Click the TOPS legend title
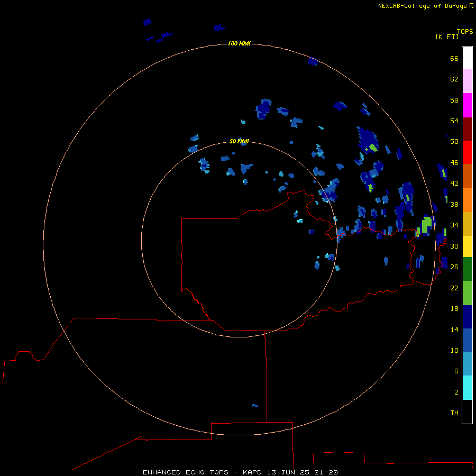The width and height of the screenshot is (476, 476). point(465,32)
